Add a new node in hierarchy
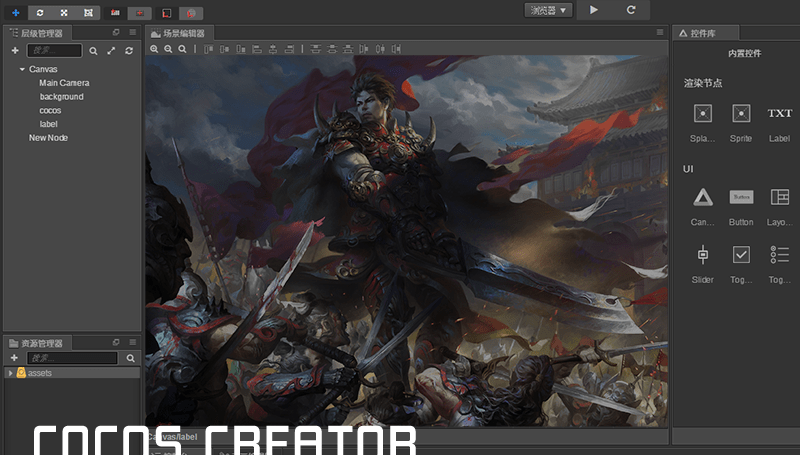This screenshot has width=800, height=455. [15, 50]
